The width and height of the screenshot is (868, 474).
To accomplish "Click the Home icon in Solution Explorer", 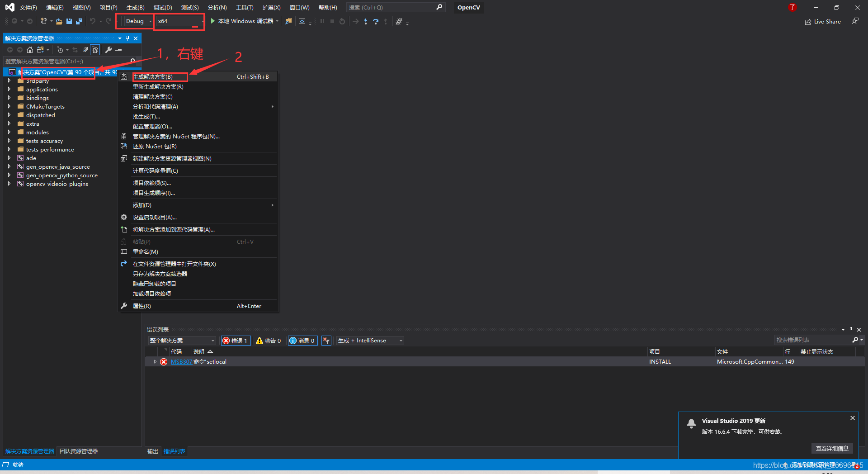I will tap(30, 50).
